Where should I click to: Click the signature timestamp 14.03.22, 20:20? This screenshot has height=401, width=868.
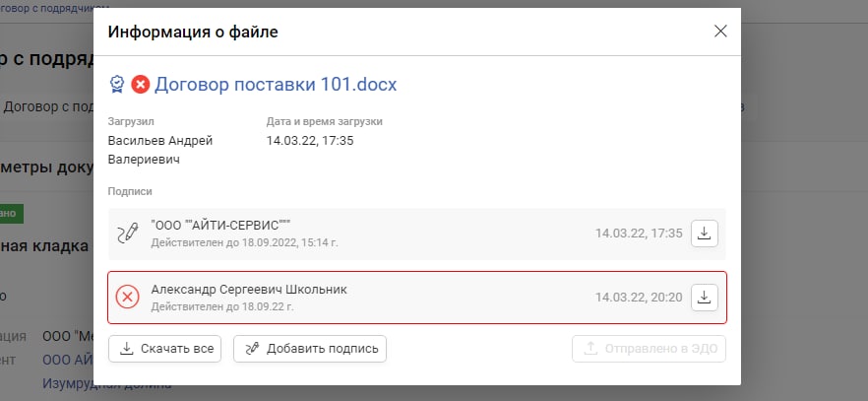[638, 297]
